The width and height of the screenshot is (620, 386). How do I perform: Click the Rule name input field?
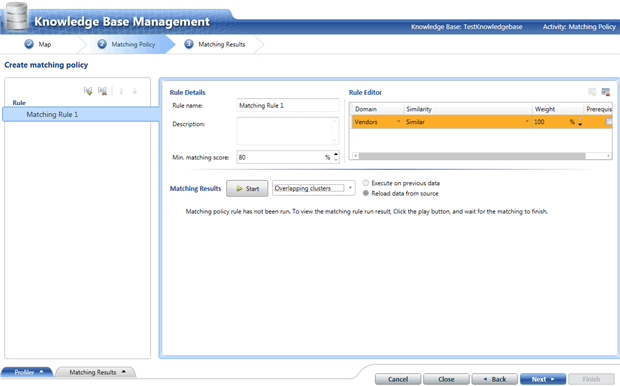(x=288, y=105)
